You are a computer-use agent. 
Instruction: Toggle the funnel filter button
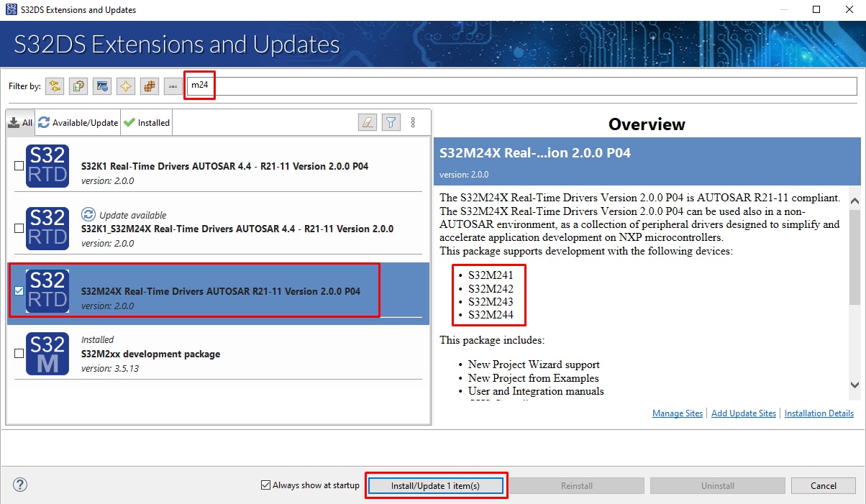click(x=391, y=122)
